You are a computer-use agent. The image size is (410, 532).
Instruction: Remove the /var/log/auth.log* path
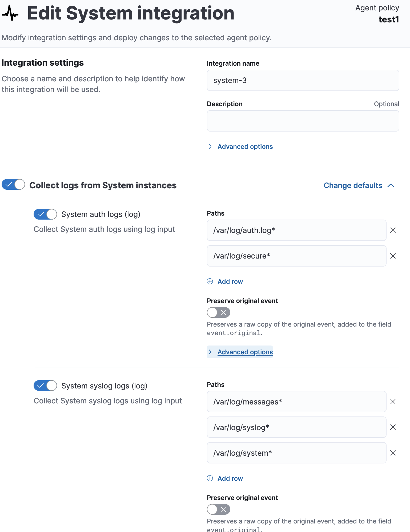(x=393, y=230)
